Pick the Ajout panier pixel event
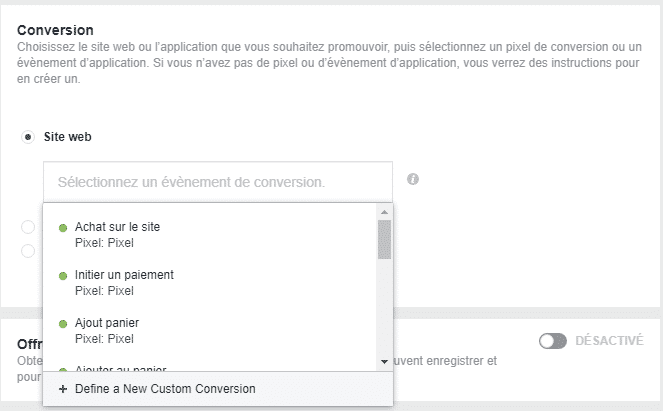Viewport: 663px width, 411px height. (x=106, y=324)
